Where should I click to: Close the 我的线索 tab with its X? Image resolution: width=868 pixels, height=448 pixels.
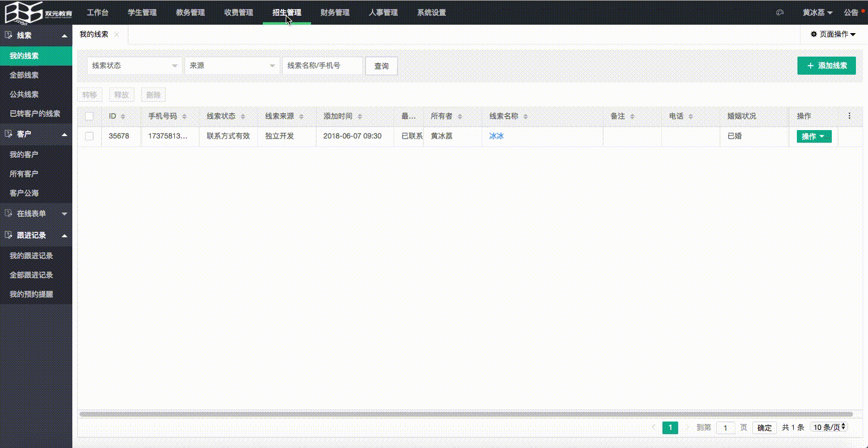117,35
